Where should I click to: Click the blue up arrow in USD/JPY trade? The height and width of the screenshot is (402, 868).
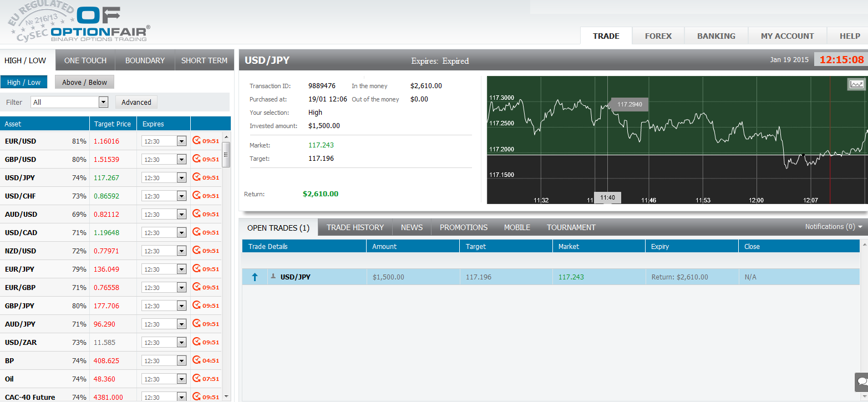255,277
